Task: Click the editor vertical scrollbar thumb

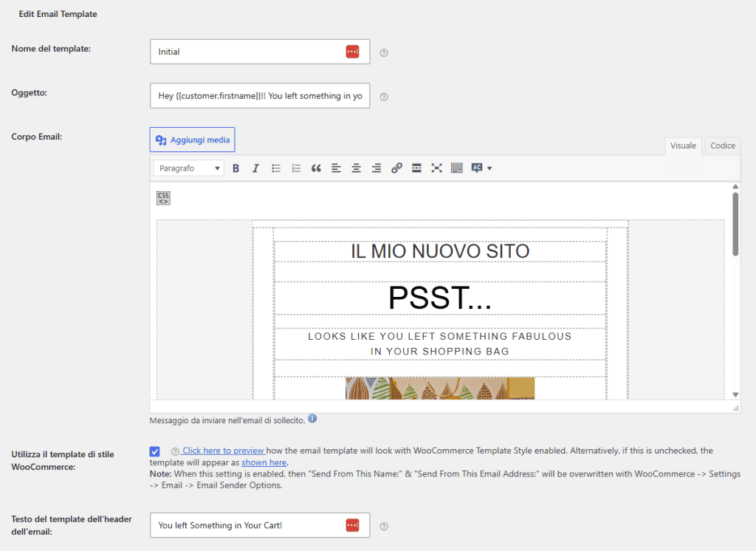Action: pos(735,224)
